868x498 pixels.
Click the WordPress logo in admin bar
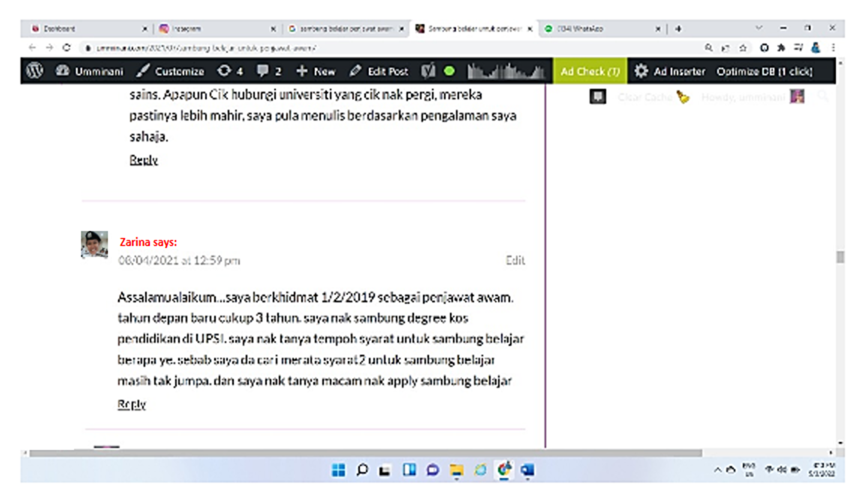[35, 71]
